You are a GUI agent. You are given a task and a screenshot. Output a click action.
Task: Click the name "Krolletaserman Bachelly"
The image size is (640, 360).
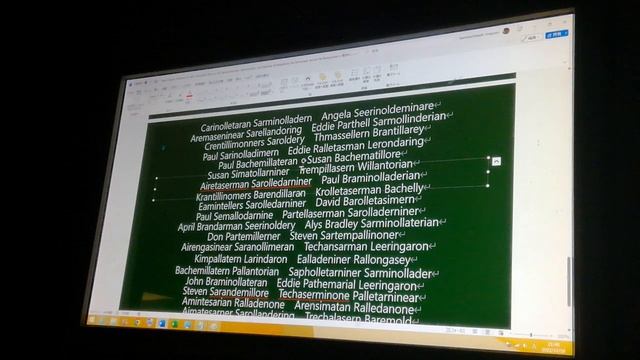pyautogui.click(x=369, y=190)
